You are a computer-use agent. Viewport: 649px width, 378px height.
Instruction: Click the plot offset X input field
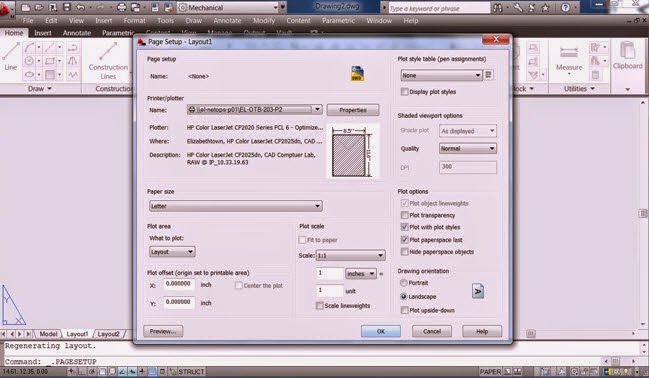tap(179, 284)
